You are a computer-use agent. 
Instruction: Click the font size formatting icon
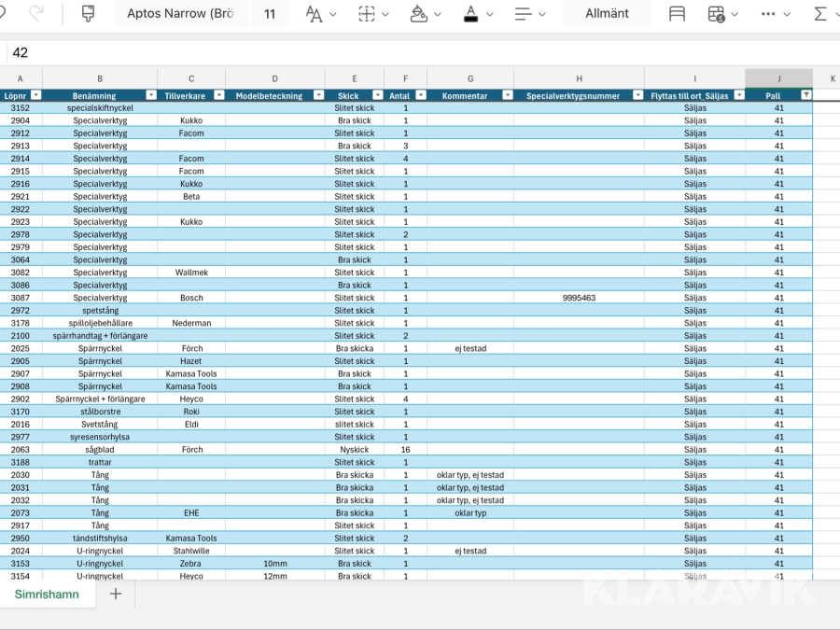tap(314, 14)
